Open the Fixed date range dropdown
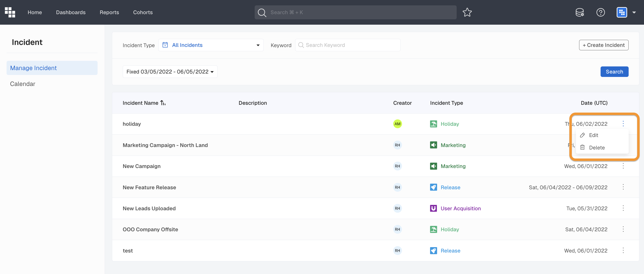 point(170,72)
